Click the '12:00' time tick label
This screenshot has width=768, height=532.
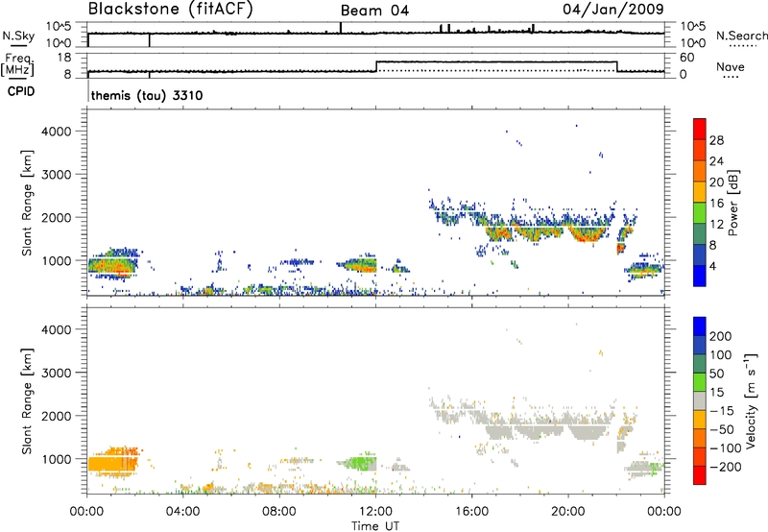(375, 512)
